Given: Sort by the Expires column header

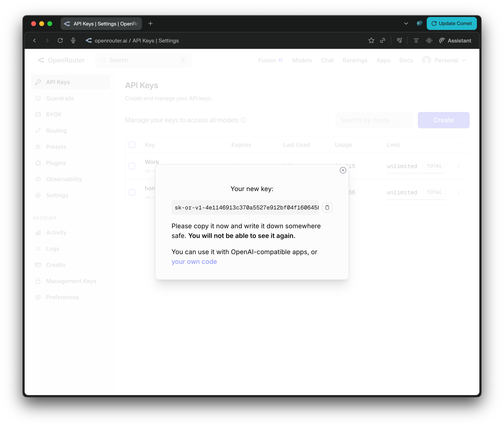Looking at the screenshot, I should click(x=241, y=145).
